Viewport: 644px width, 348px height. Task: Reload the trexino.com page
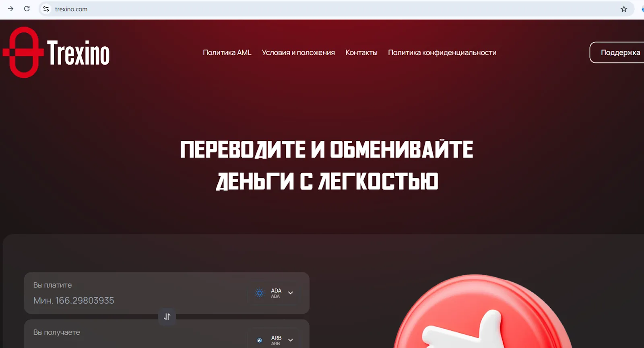tap(27, 9)
